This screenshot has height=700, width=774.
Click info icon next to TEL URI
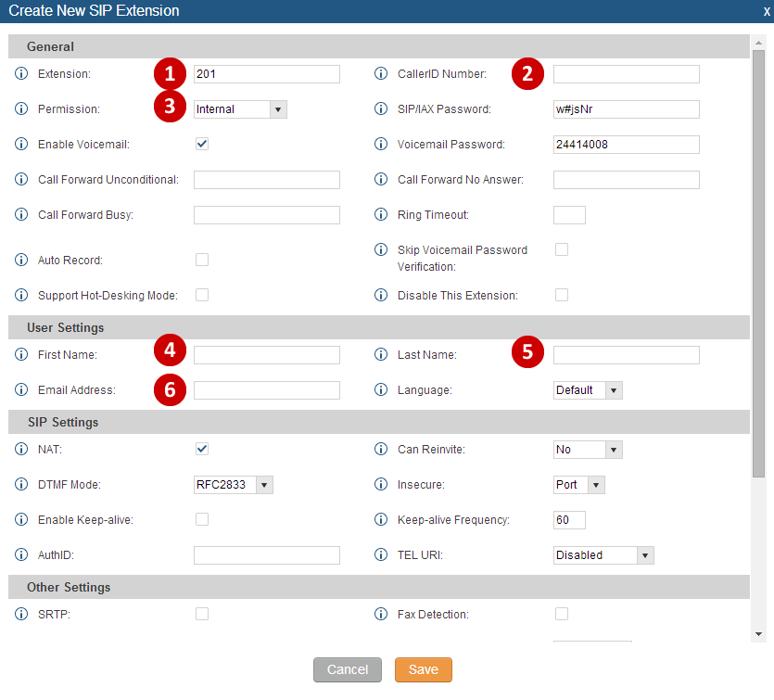pyautogui.click(x=381, y=555)
